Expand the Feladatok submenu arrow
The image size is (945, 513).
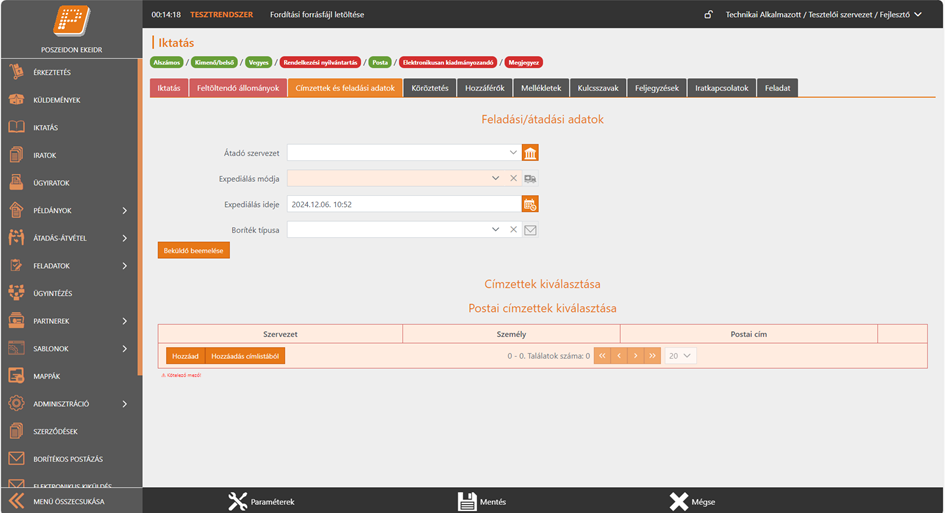pos(125,266)
